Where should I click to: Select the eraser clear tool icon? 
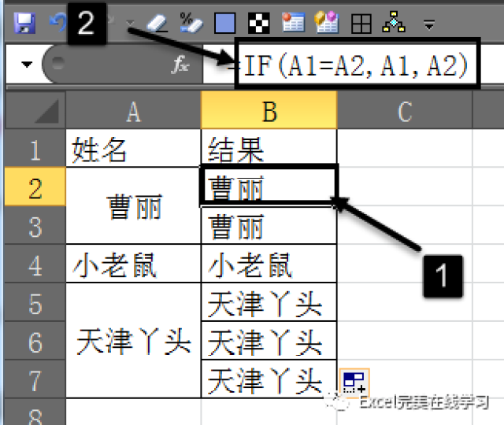157,23
